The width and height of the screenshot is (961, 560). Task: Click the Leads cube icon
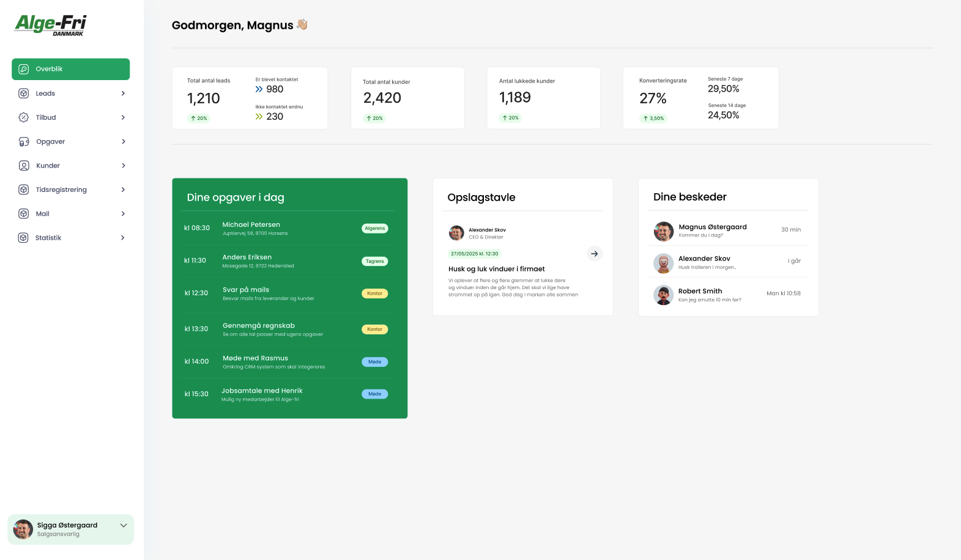(23, 94)
